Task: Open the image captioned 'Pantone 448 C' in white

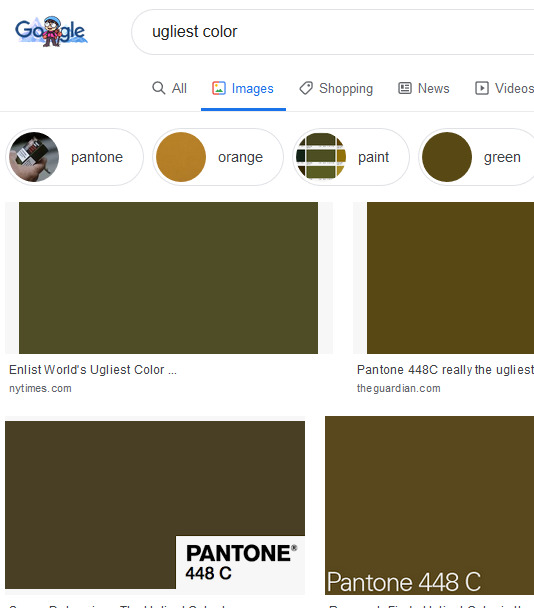Action: [429, 505]
